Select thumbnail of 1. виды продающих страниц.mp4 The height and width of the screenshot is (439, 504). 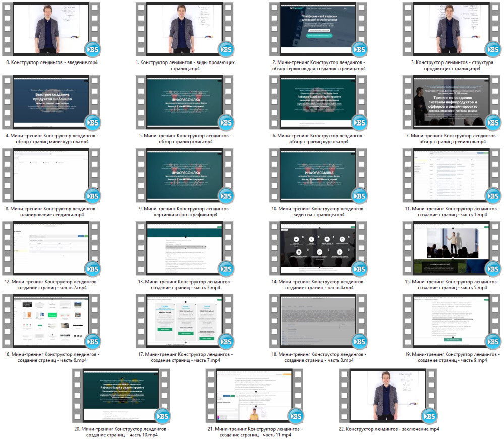[184, 29]
